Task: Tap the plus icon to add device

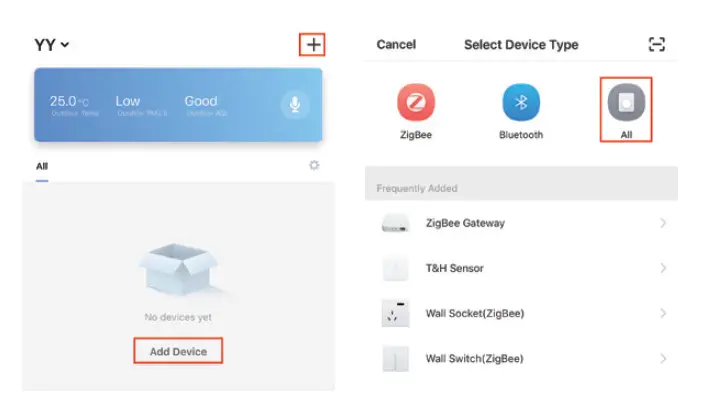Action: click(312, 45)
